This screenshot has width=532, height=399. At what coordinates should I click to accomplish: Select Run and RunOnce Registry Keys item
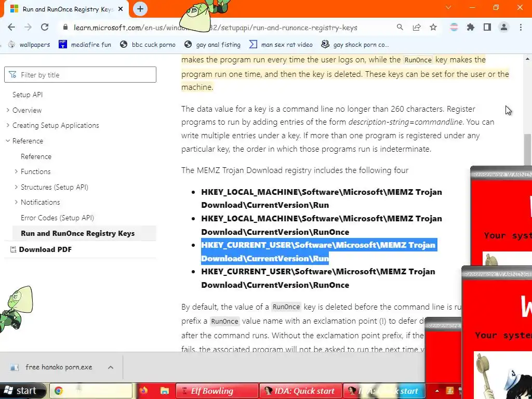(x=84, y=233)
